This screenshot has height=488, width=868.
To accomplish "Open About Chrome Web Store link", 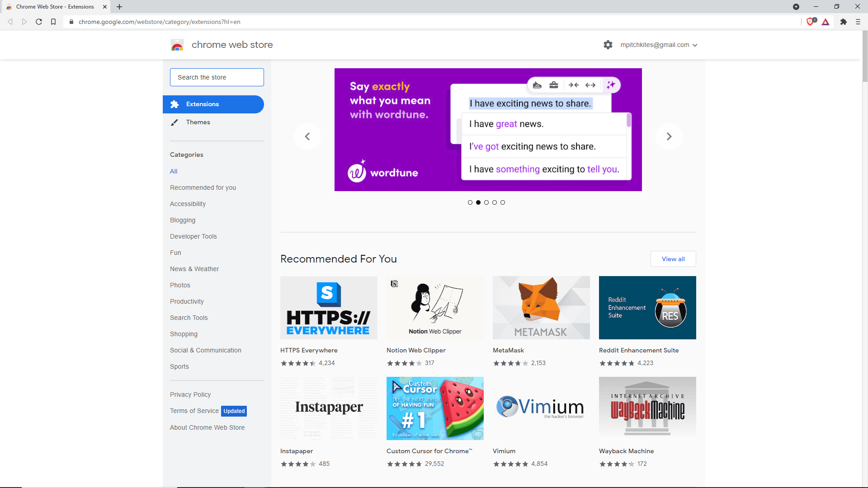I will (207, 427).
